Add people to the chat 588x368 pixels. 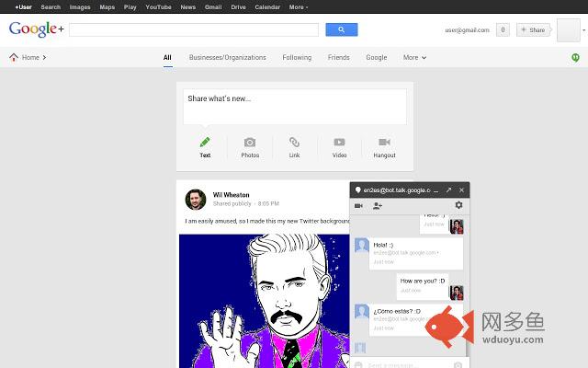[378, 206]
